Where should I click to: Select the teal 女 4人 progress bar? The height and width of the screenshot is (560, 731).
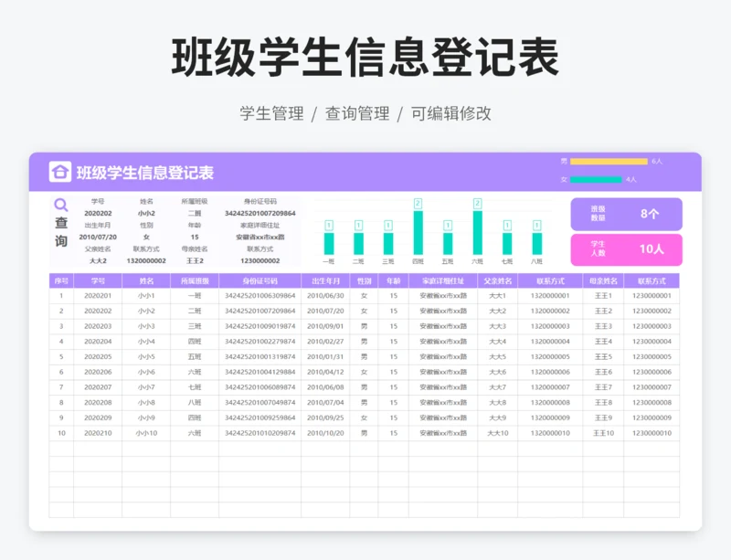click(x=596, y=180)
